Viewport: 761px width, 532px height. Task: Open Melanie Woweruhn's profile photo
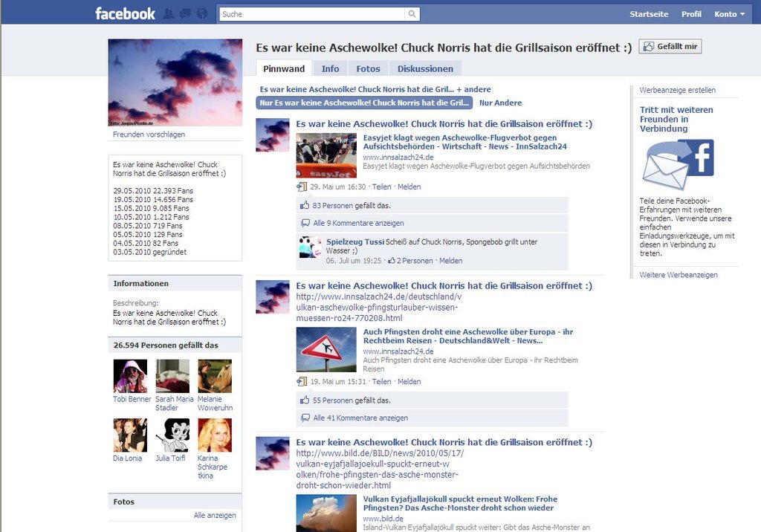pyautogui.click(x=215, y=376)
